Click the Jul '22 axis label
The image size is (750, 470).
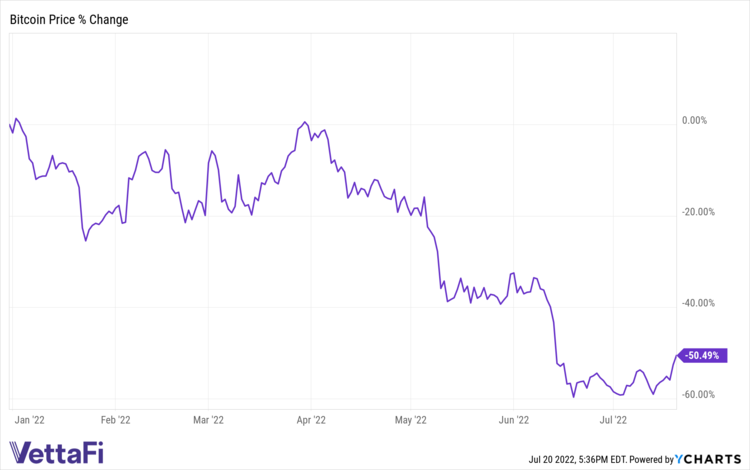[611, 421]
